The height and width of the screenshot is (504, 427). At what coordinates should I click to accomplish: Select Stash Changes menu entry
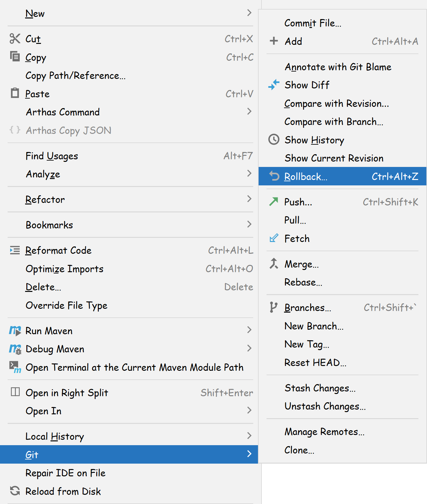[x=320, y=388]
